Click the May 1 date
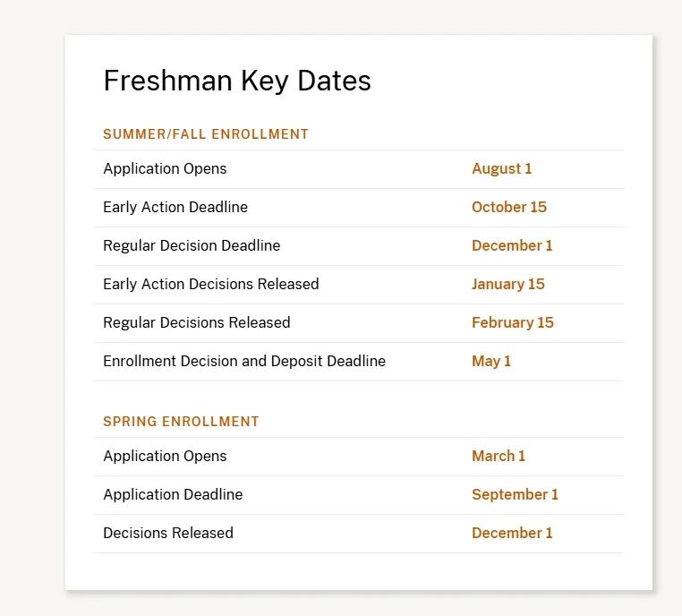682x616 pixels. pos(491,361)
